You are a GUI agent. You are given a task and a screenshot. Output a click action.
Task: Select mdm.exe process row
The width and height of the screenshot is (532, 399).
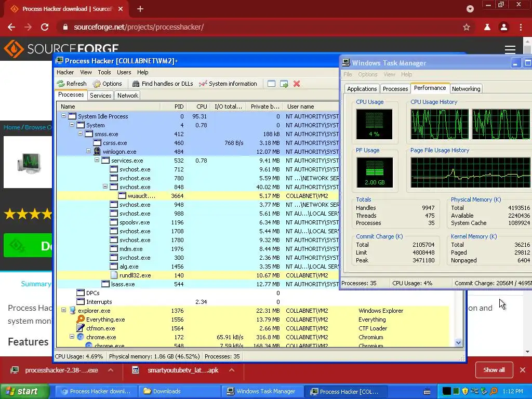(198, 249)
